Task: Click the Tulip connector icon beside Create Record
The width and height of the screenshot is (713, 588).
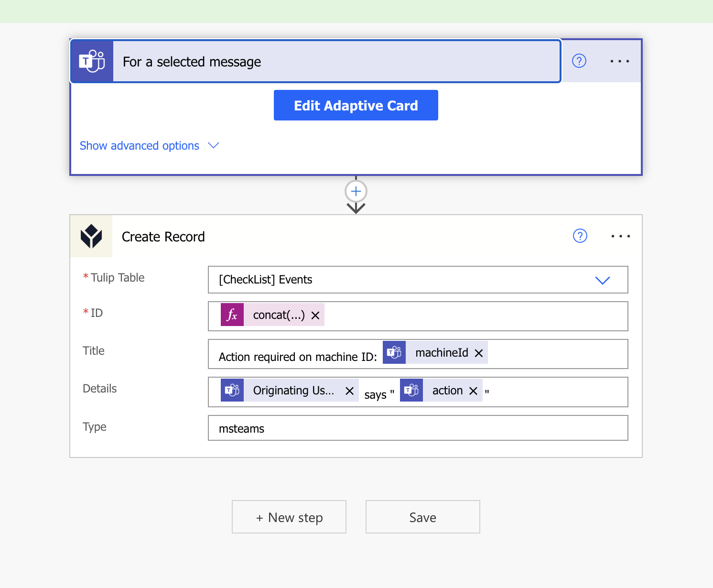Action: click(x=91, y=236)
